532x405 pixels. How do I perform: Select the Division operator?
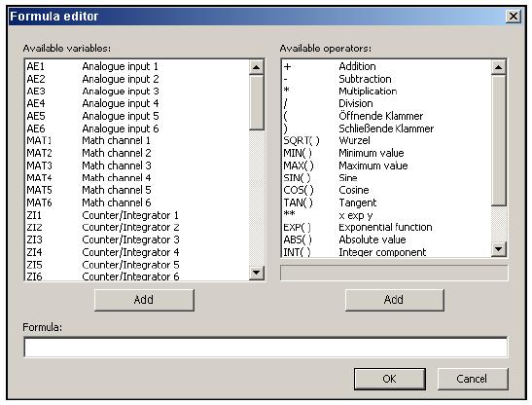386,103
